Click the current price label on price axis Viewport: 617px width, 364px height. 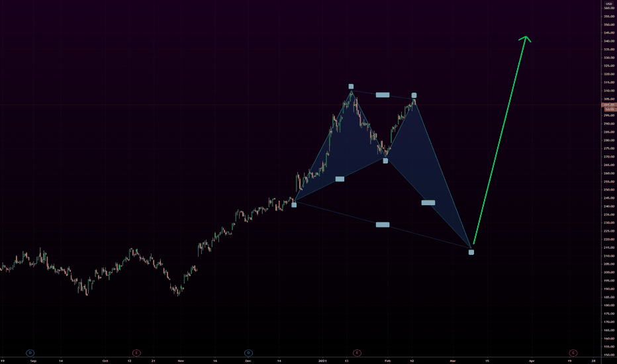point(609,107)
